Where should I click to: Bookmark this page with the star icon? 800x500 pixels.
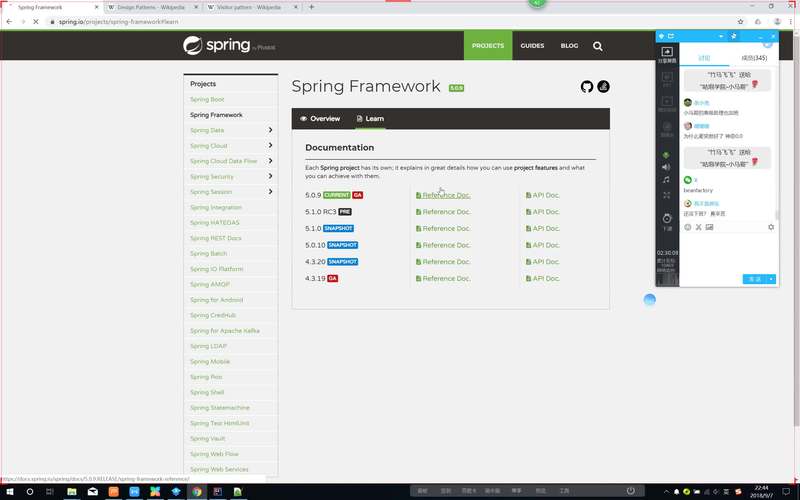click(740, 21)
